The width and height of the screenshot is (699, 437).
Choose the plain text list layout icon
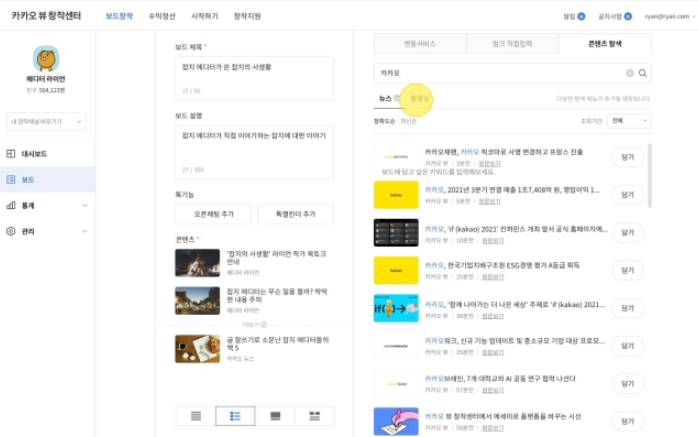coord(196,416)
